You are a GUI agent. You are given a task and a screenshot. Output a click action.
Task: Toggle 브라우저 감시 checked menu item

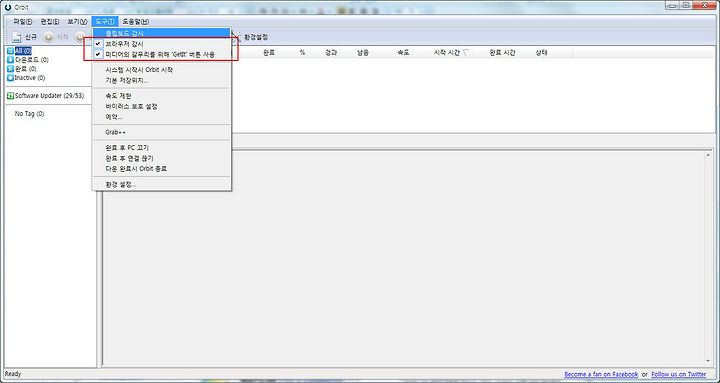tap(162, 44)
